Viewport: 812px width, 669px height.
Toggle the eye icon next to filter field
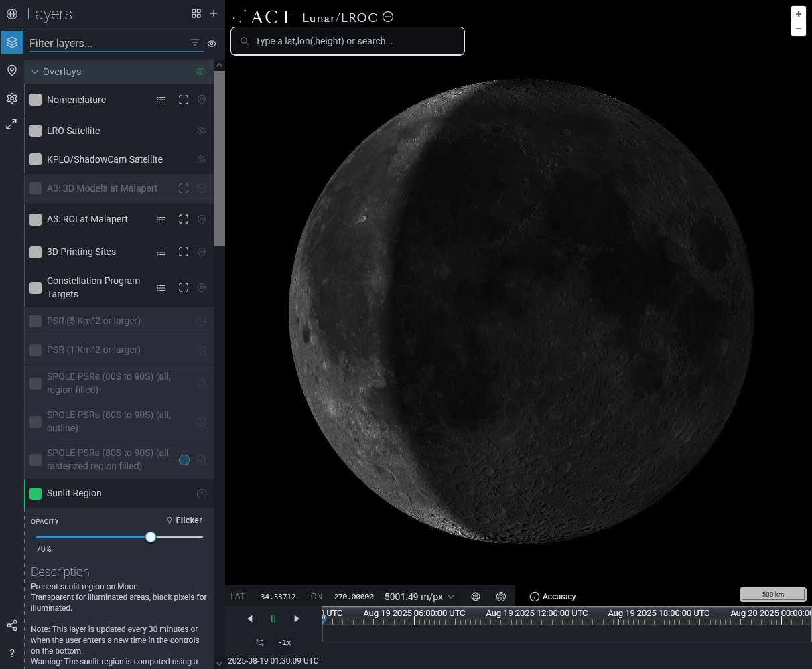click(212, 43)
